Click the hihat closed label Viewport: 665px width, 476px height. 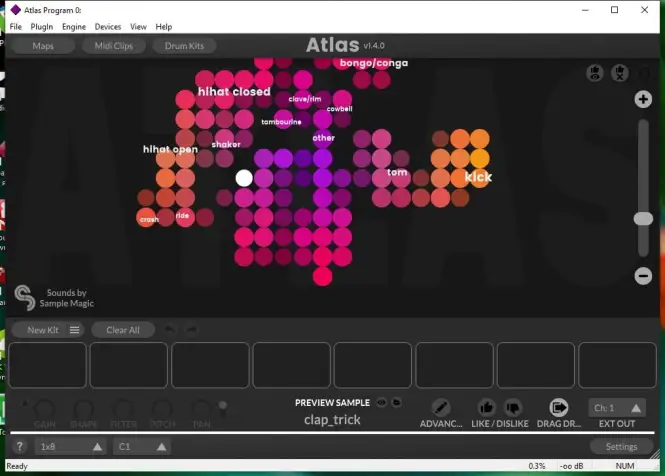point(234,92)
